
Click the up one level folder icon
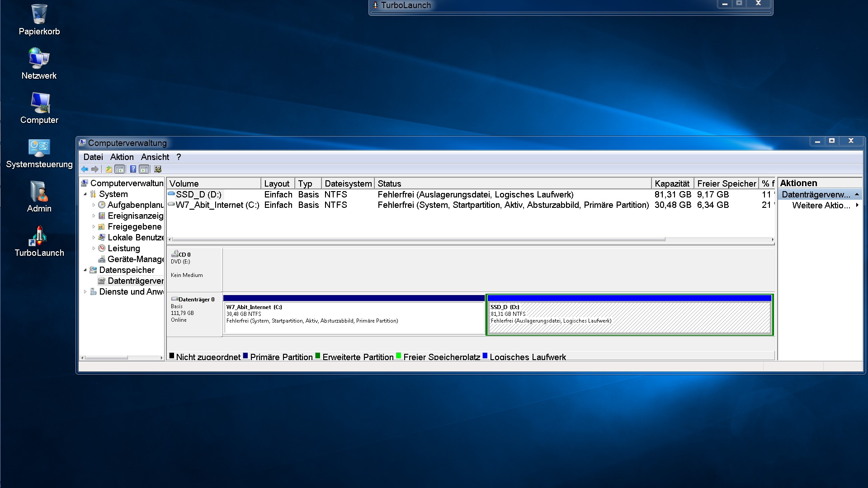[x=108, y=169]
